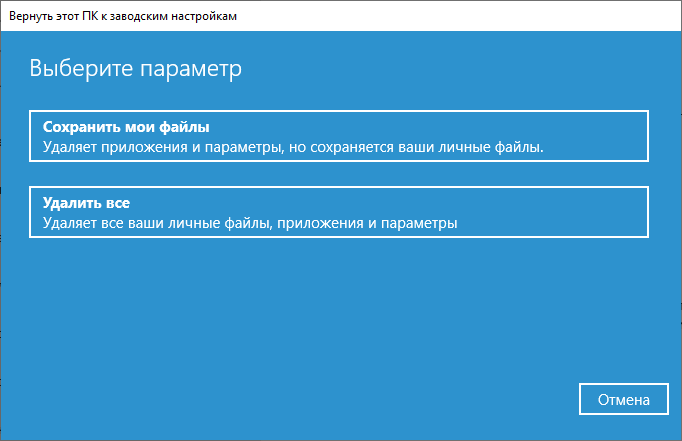Click the word "Отмена" inside cancel button

click(x=624, y=400)
